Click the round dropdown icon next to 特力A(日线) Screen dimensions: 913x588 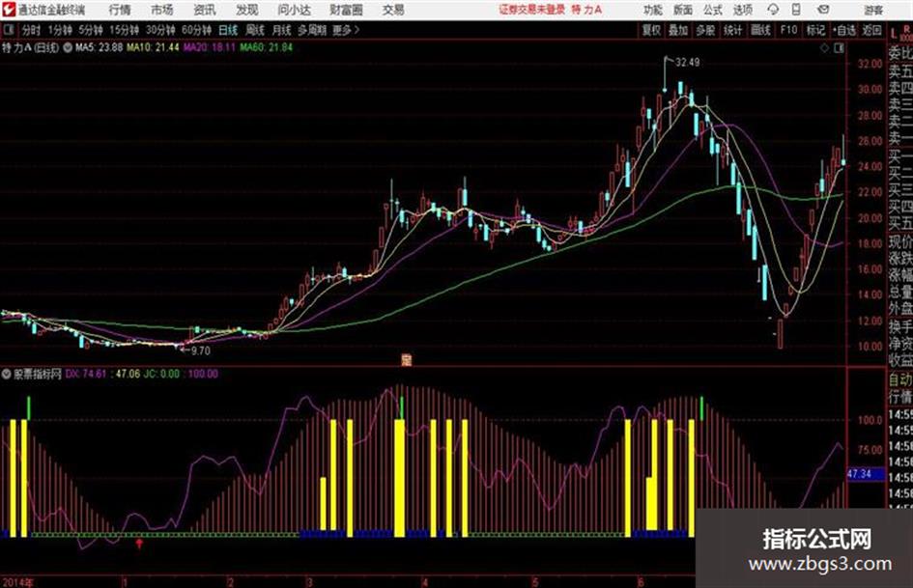pyautogui.click(x=68, y=47)
